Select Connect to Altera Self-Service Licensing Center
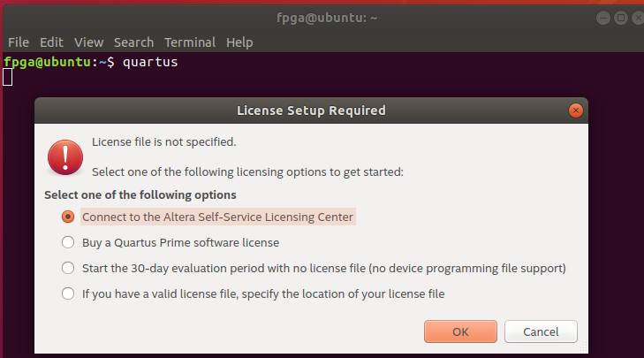Screen dimensions: 644x358 click(x=68, y=217)
